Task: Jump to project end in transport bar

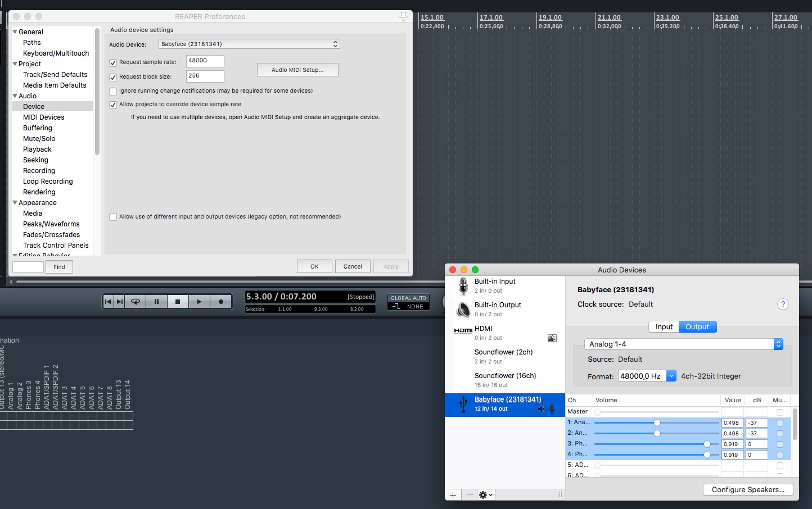Action: click(120, 302)
